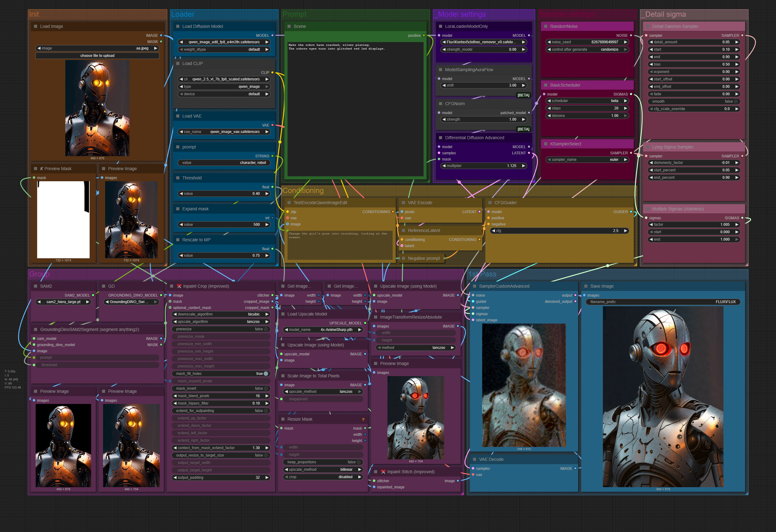Adjust the cfg value bar in CFGGuider
The width and height of the screenshot is (776, 532).
pyautogui.click(x=559, y=231)
